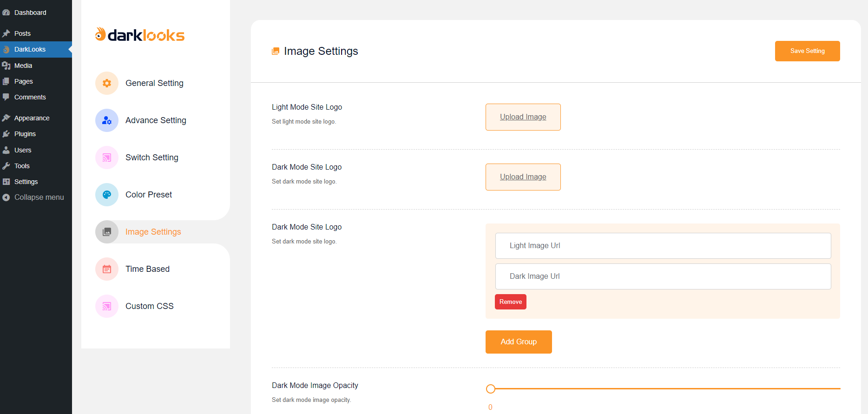Open General Setting tab
This screenshot has height=414, width=868.
[154, 83]
